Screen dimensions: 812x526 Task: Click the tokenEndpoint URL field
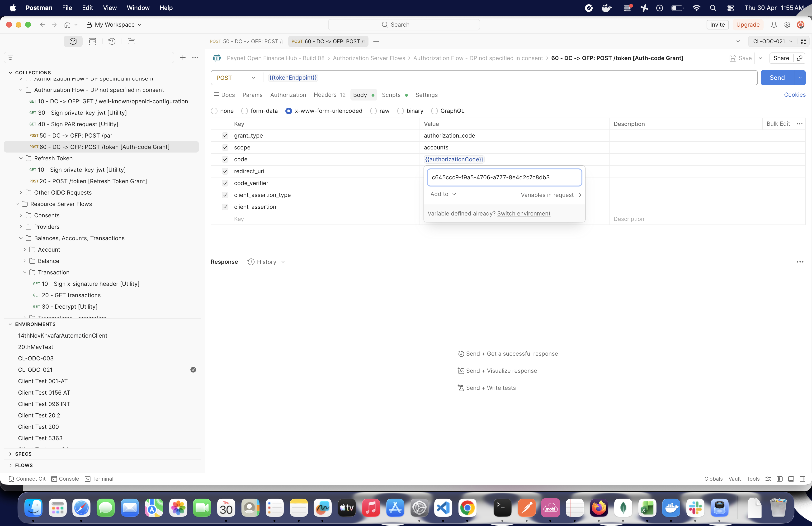[510, 78]
